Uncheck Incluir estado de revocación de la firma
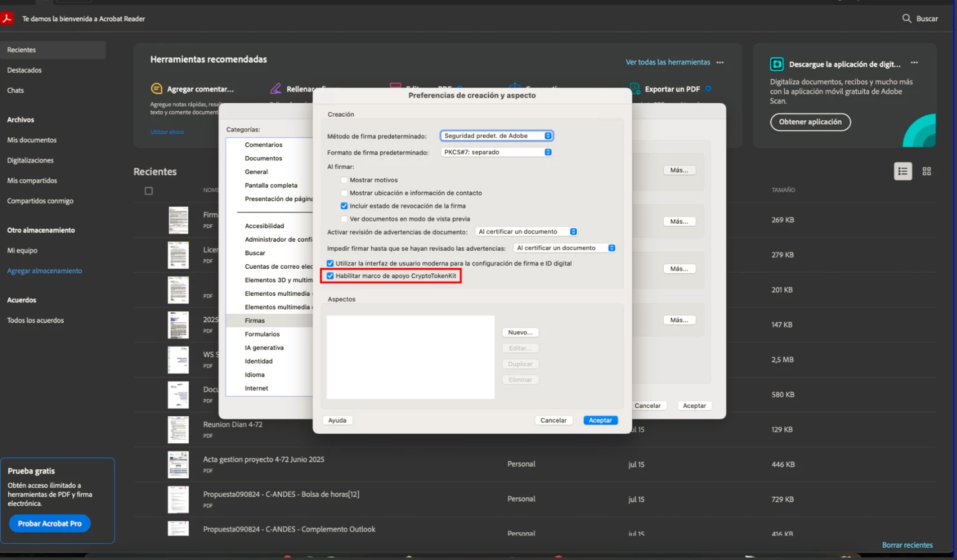The image size is (957, 560). [x=344, y=206]
